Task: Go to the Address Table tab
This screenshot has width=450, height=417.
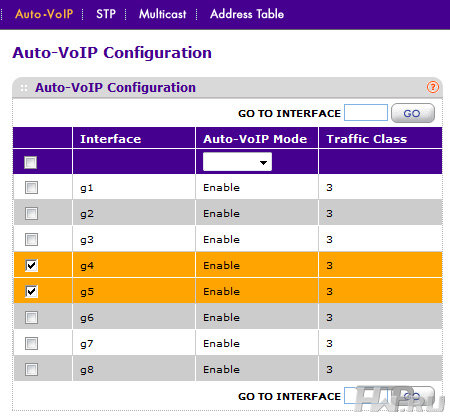Action: pyautogui.click(x=247, y=14)
